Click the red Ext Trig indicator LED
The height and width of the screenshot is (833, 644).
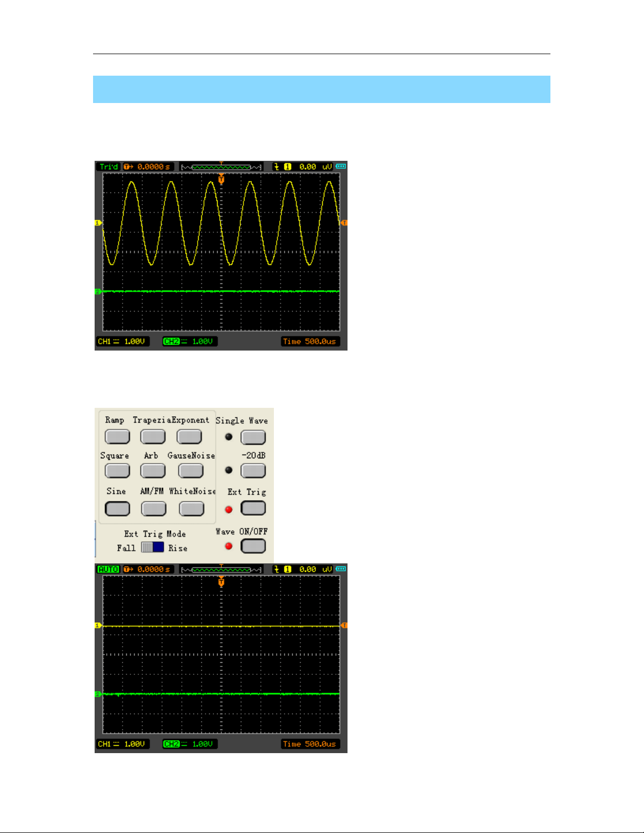[x=229, y=510]
